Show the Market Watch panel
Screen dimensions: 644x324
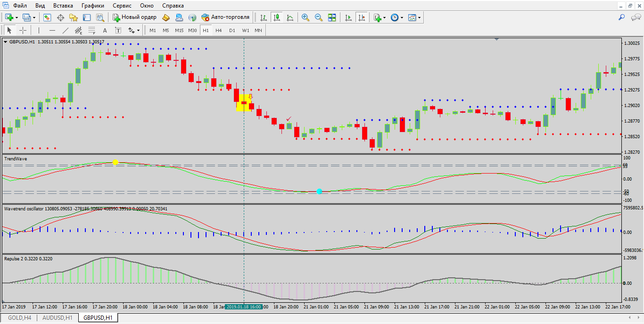pos(47,17)
